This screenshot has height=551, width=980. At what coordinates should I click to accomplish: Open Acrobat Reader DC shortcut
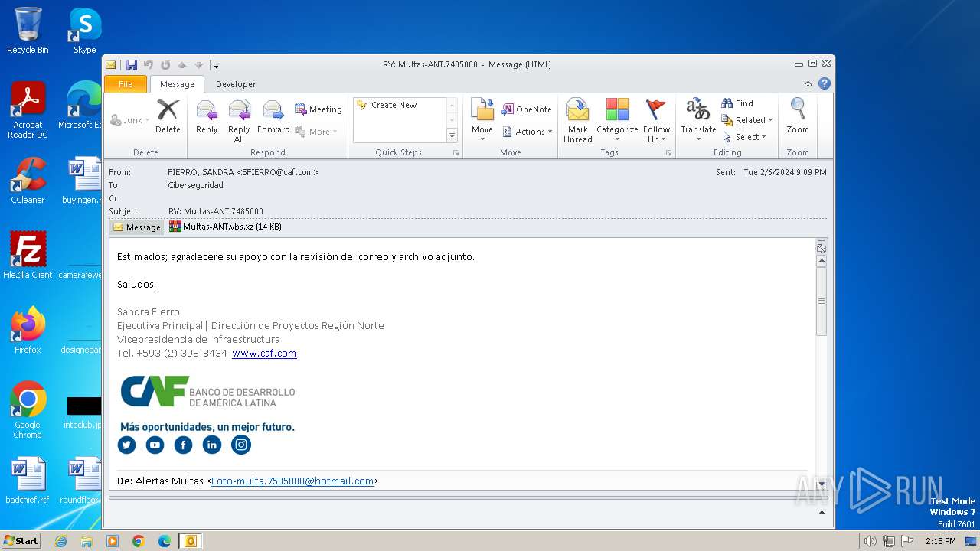point(28,110)
